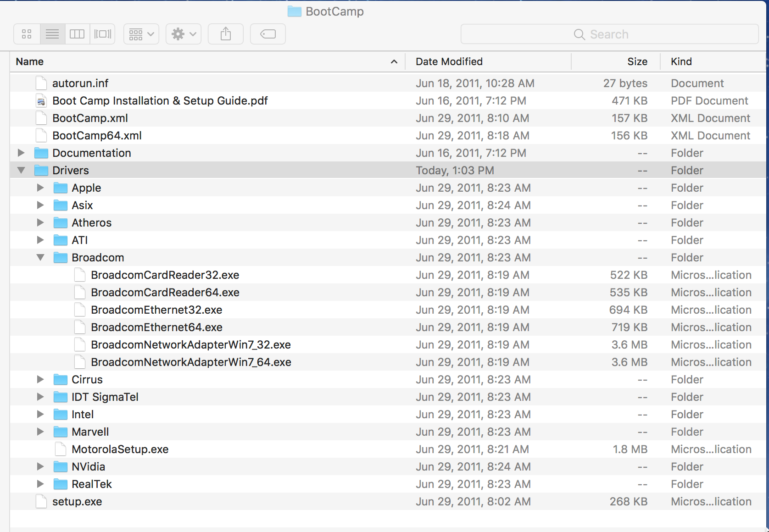Click the 'MotorolaSetup.exe' file name
The width and height of the screenshot is (769, 532).
120,449
